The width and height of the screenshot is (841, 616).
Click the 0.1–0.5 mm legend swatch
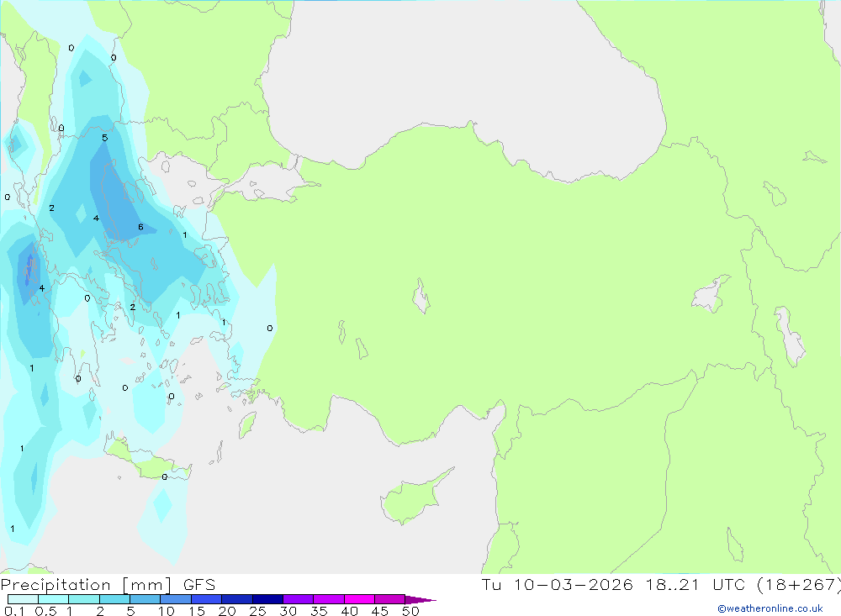pos(23,599)
